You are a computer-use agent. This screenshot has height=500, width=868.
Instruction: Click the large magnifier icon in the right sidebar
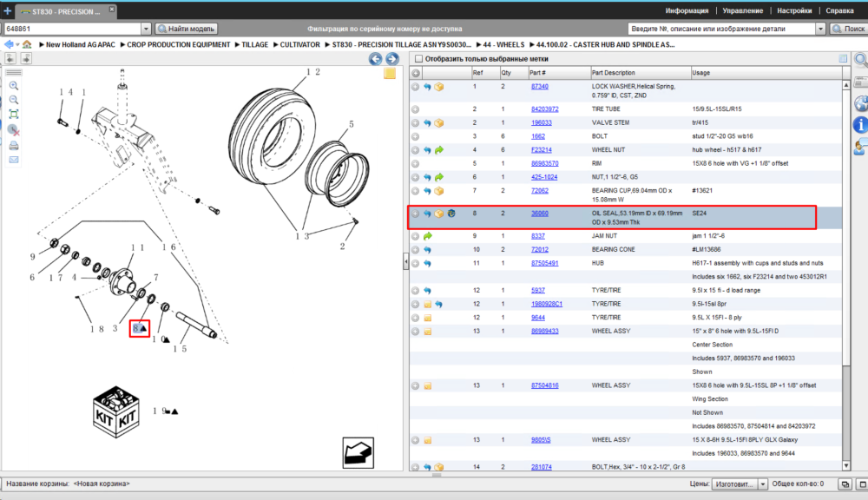coord(861,60)
